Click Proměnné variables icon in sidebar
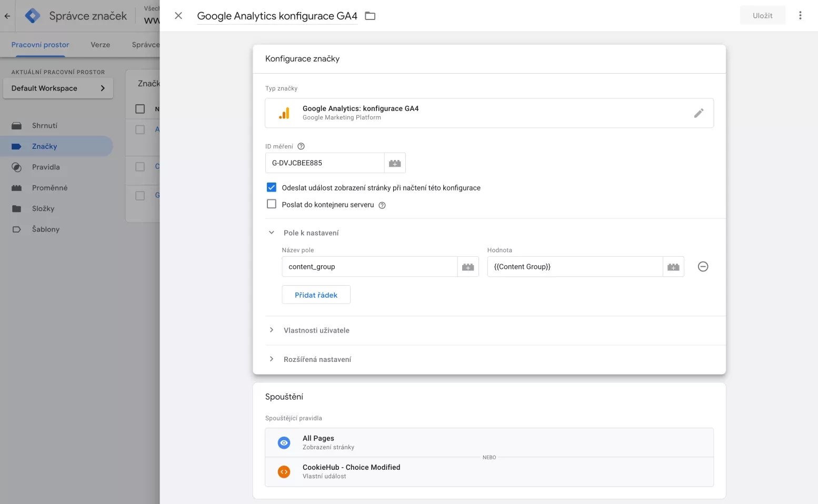 [17, 188]
